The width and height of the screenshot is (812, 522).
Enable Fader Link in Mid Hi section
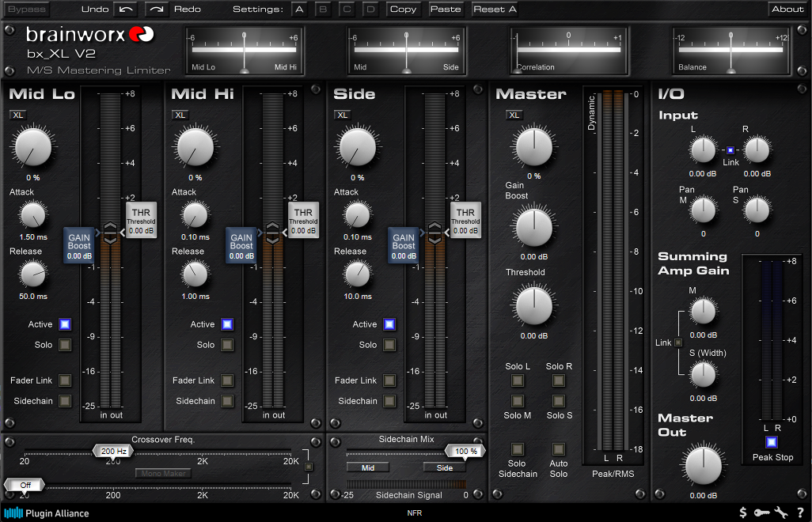click(226, 380)
